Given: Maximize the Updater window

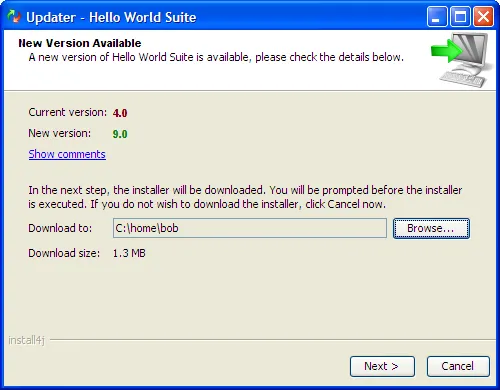Looking at the screenshot, I should tap(460, 16).
